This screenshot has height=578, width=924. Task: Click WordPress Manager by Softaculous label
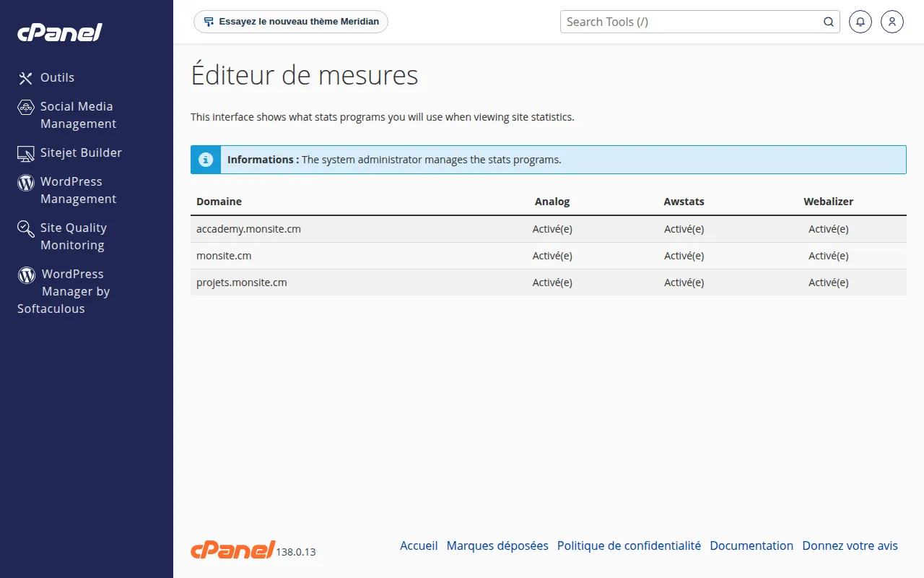(x=64, y=291)
